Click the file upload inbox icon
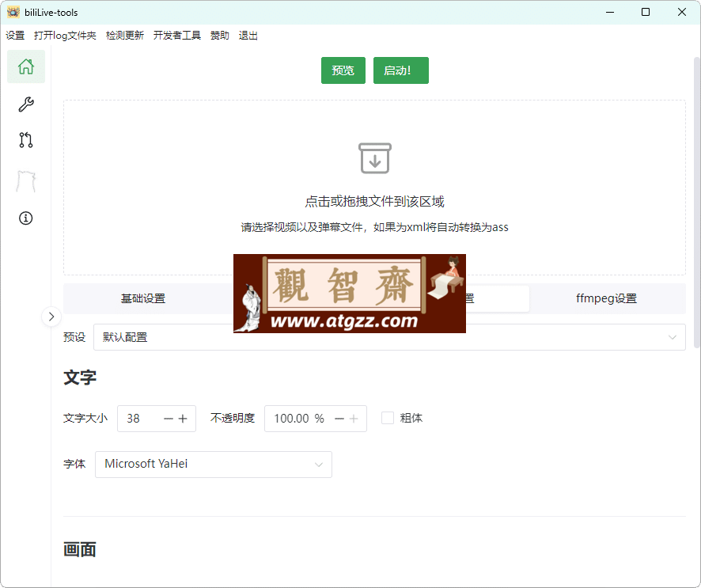Image resolution: width=701 pixels, height=588 pixels. (x=375, y=158)
